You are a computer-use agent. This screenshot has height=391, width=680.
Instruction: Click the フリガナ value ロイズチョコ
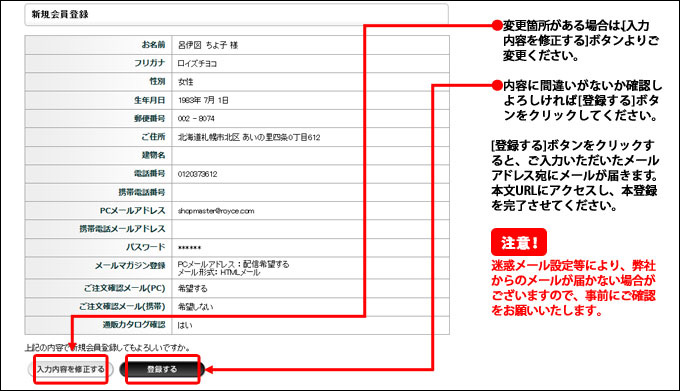tap(197, 63)
